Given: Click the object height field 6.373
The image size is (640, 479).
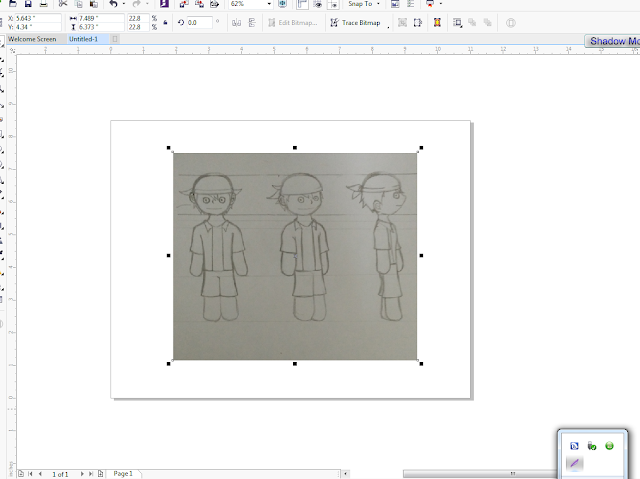Looking at the screenshot, I should (x=101, y=27).
